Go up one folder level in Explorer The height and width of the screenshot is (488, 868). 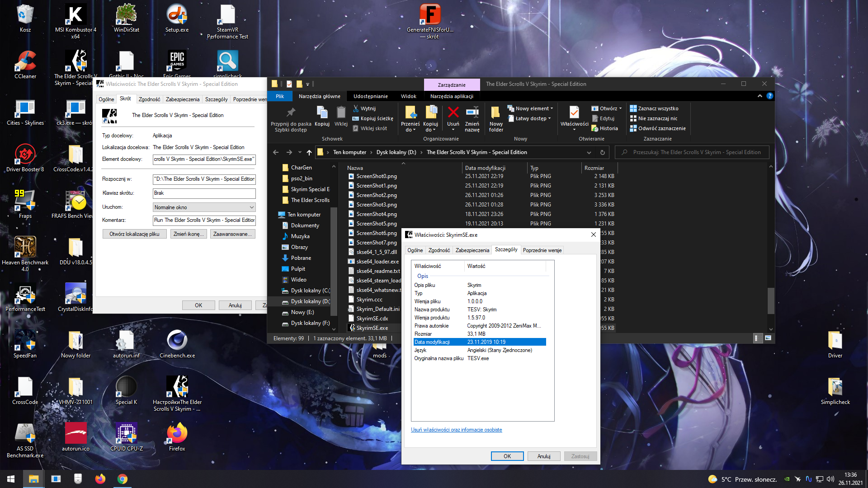[x=309, y=152]
